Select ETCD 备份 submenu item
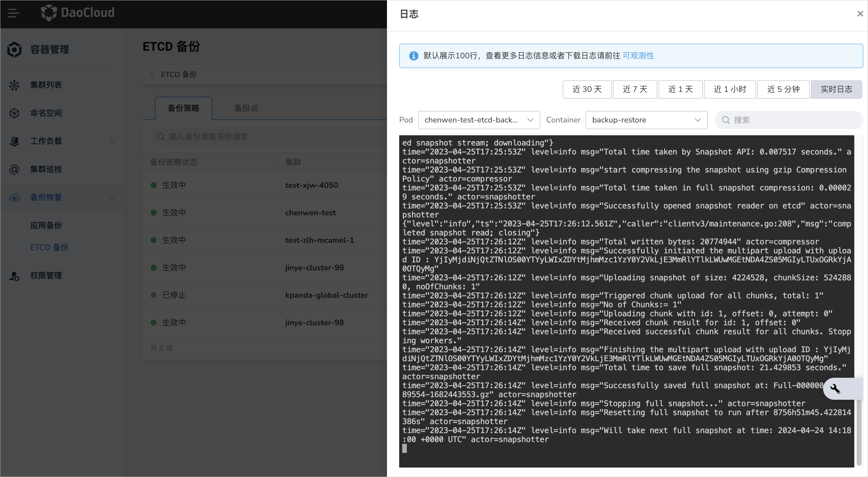The width and height of the screenshot is (868, 477). tap(49, 247)
